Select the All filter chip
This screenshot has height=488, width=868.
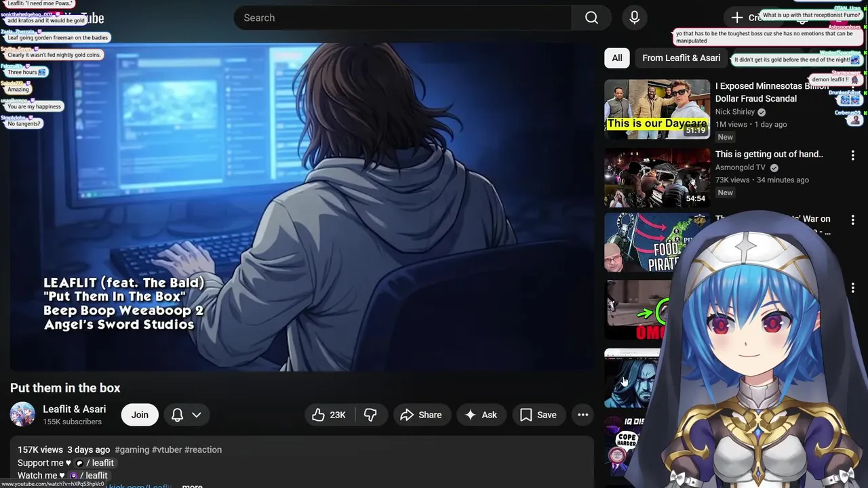click(x=617, y=58)
